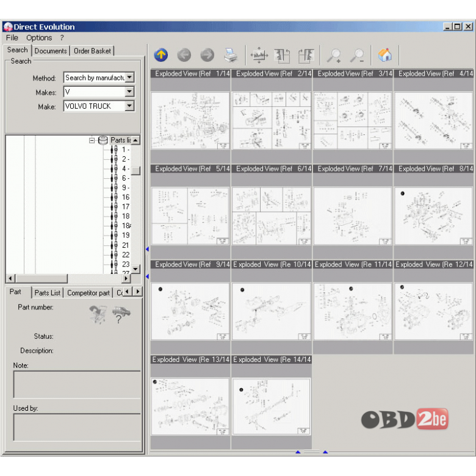Select tree item 2 in parts list
Image resolution: width=476 pixels, height=476 pixels.
pos(120,159)
